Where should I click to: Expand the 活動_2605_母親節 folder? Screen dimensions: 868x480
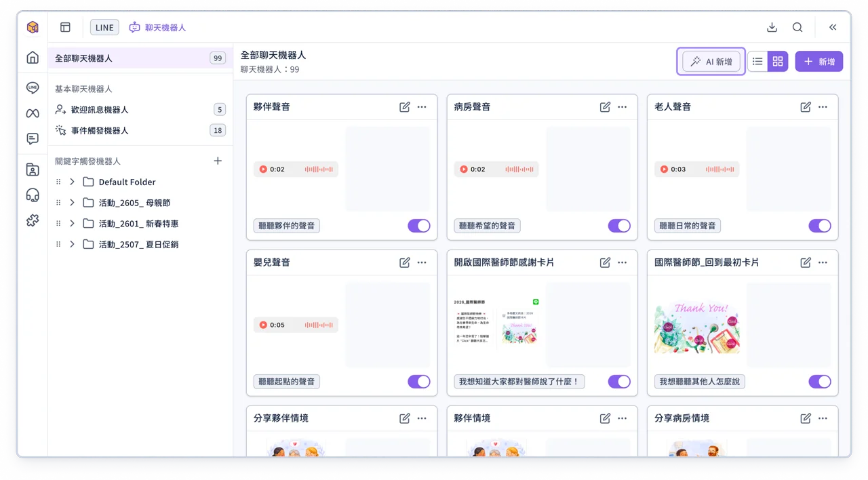point(72,203)
